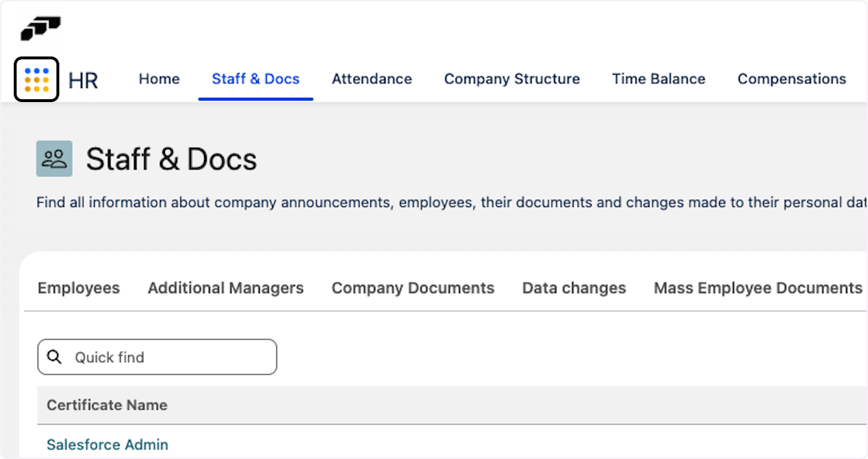Click into the Quick find search field
The width and height of the screenshot is (868, 459).
pos(170,357)
